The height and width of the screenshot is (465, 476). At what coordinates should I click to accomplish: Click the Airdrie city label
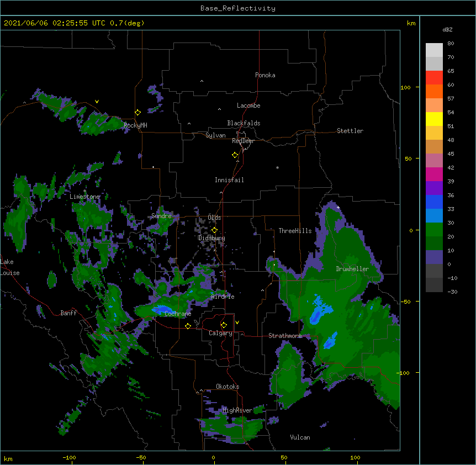223,297
